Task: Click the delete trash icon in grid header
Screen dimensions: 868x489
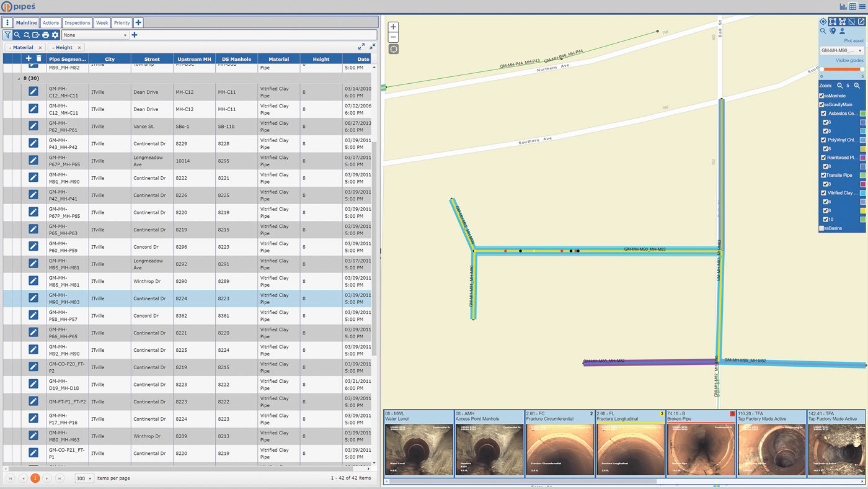Action: (x=38, y=59)
